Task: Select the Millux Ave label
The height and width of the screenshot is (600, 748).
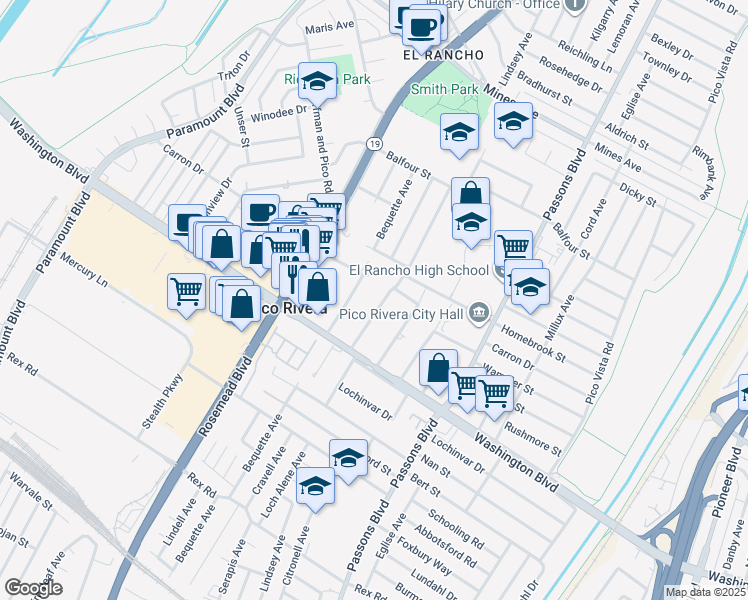Action: [x=560, y=317]
